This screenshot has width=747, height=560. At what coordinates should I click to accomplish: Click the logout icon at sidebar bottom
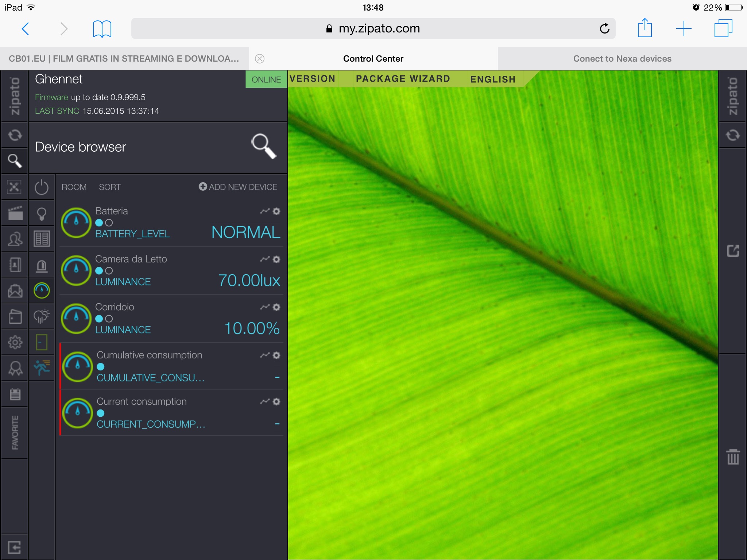click(x=14, y=547)
